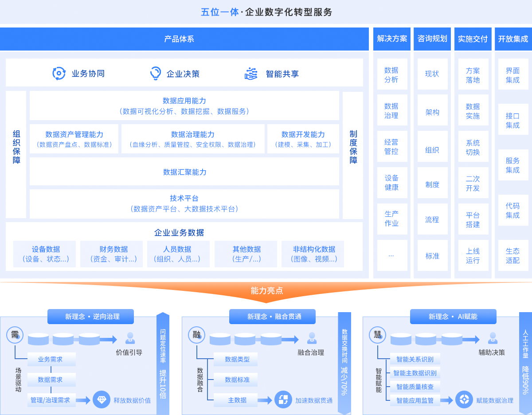The image size is (532, 415).
Task: Click the round icon beside 赋能数据治理
Action: pos(464,400)
